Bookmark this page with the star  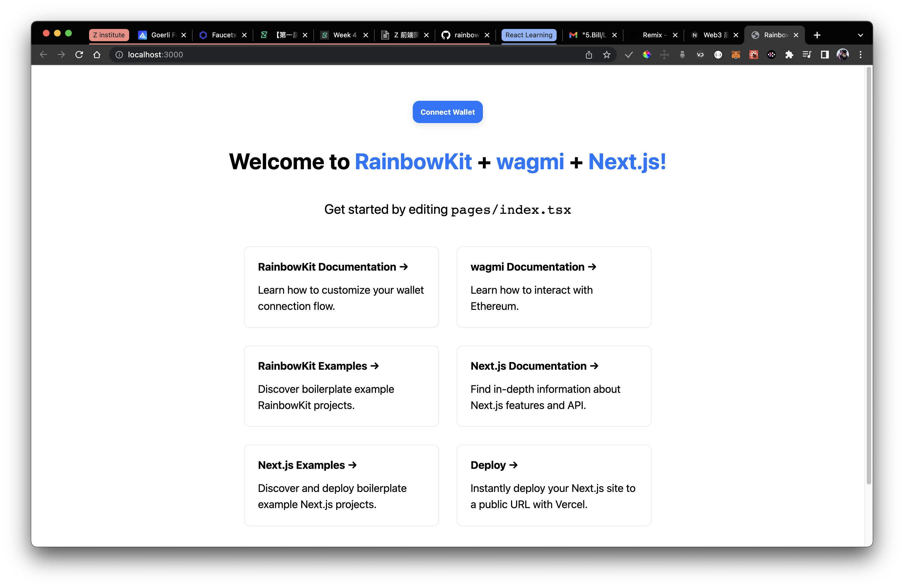606,55
